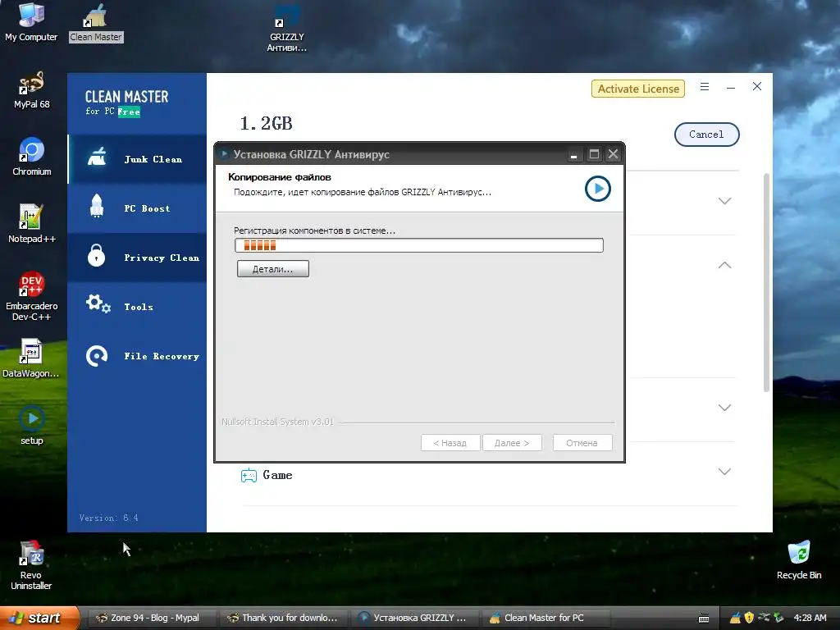This screenshot has width=840, height=630.
Task: Click the on-screen keyboard icon in the taskbar
Action: (x=704, y=619)
